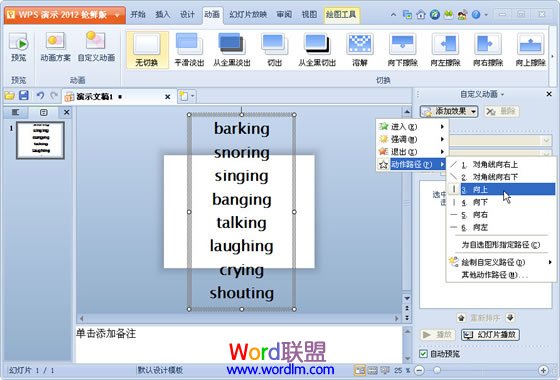The image size is (560, 380).
Task: Apply 向左擦除 transition
Action: coord(445,50)
